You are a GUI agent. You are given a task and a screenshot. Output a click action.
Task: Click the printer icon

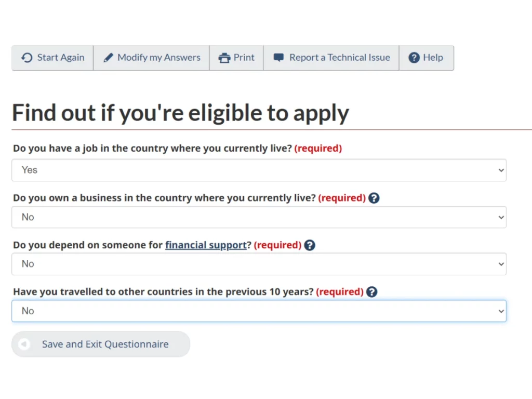(x=224, y=58)
